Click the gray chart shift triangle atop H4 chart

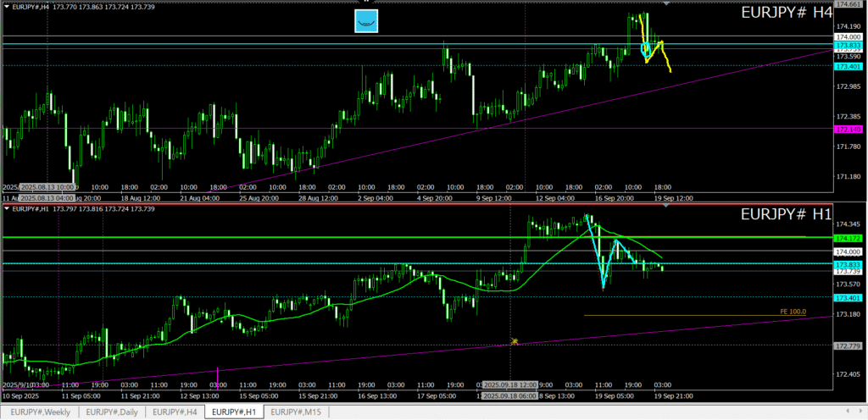tap(667, 4)
